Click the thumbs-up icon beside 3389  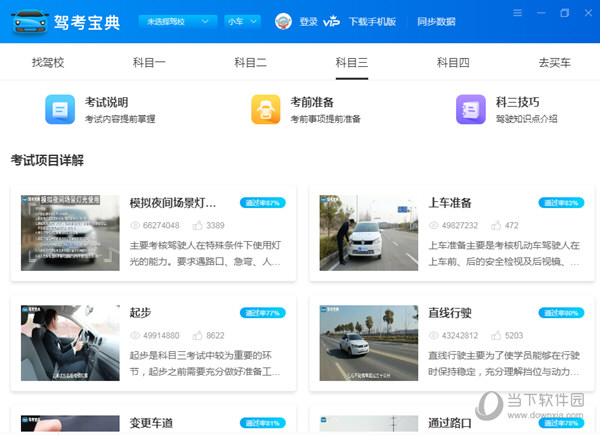[x=197, y=225]
